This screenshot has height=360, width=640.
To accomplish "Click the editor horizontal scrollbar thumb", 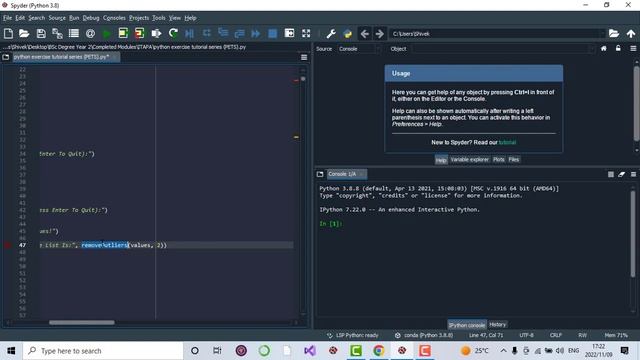I will click(x=82, y=322).
